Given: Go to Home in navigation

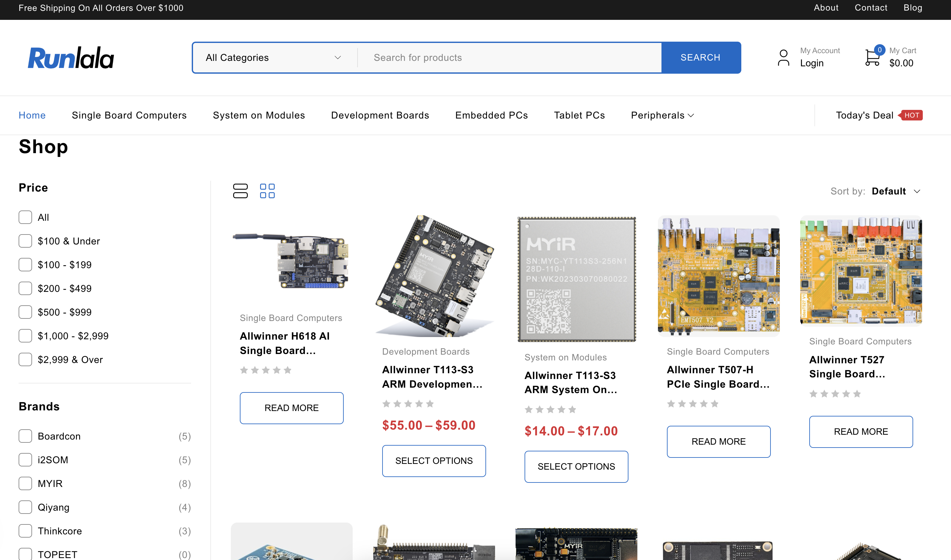Looking at the screenshot, I should (32, 115).
